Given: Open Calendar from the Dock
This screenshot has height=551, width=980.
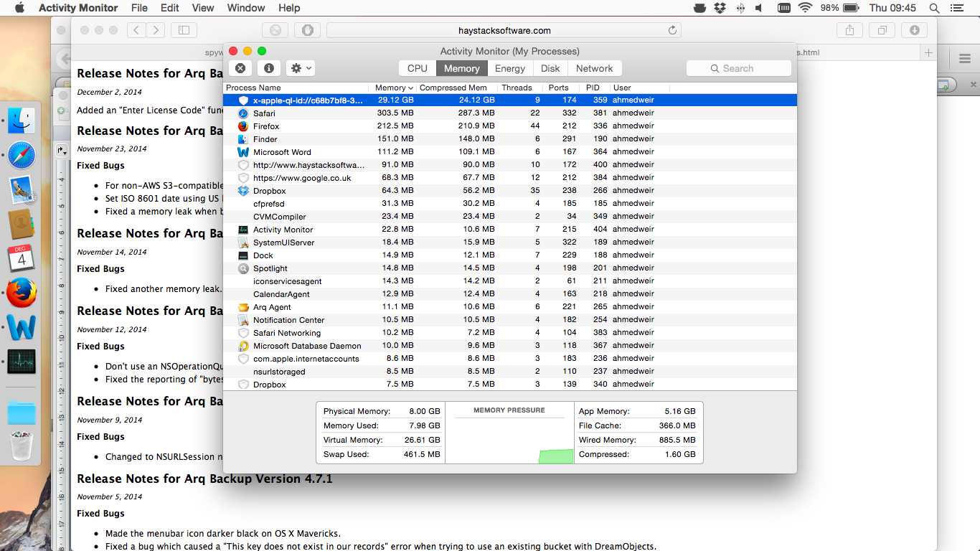Looking at the screenshot, I should click(x=22, y=258).
